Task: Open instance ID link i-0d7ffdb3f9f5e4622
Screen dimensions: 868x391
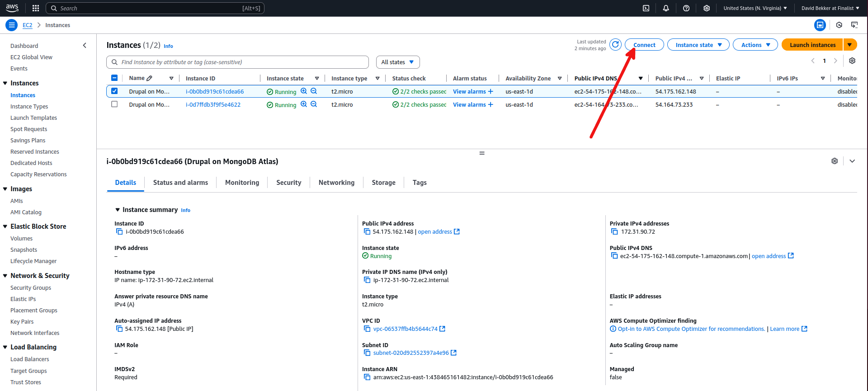Action: point(213,104)
